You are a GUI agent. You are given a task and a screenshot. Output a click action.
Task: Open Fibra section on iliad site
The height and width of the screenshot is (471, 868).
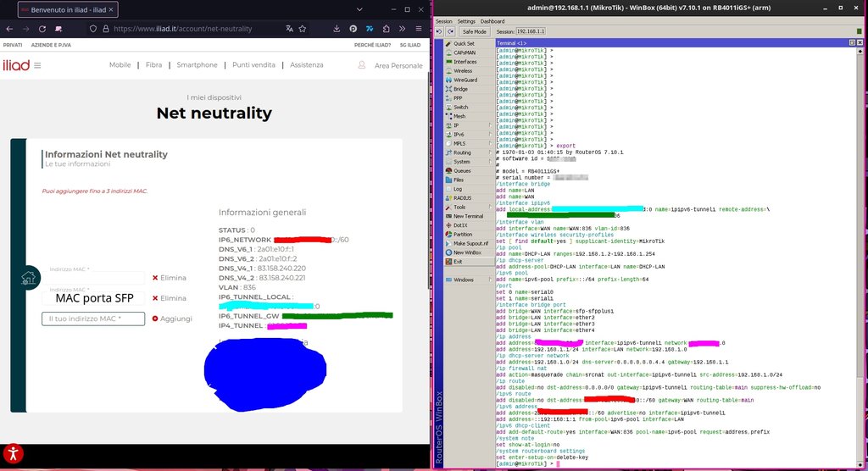pyautogui.click(x=154, y=64)
